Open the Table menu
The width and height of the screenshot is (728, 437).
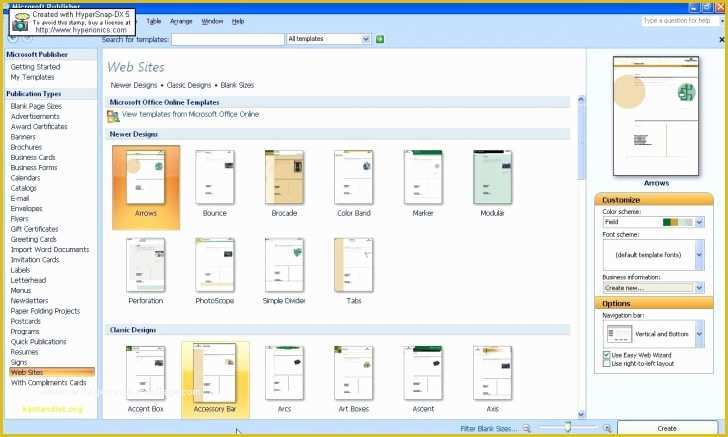154,21
